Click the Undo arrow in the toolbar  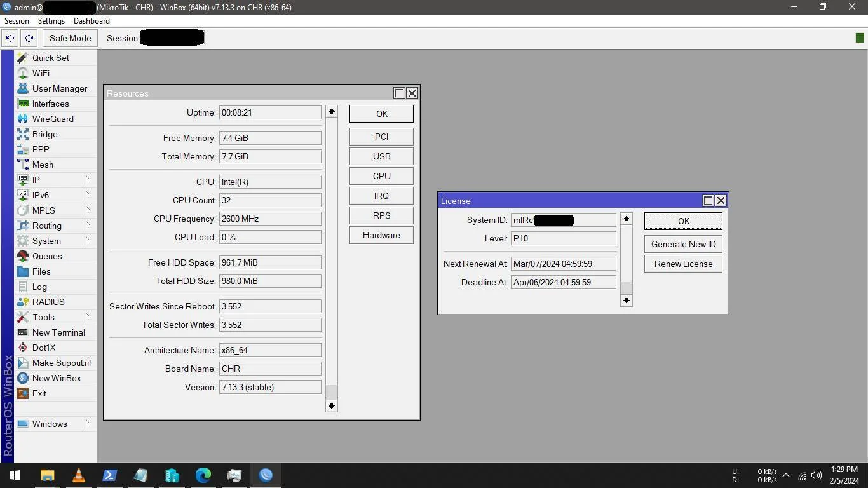click(x=10, y=38)
